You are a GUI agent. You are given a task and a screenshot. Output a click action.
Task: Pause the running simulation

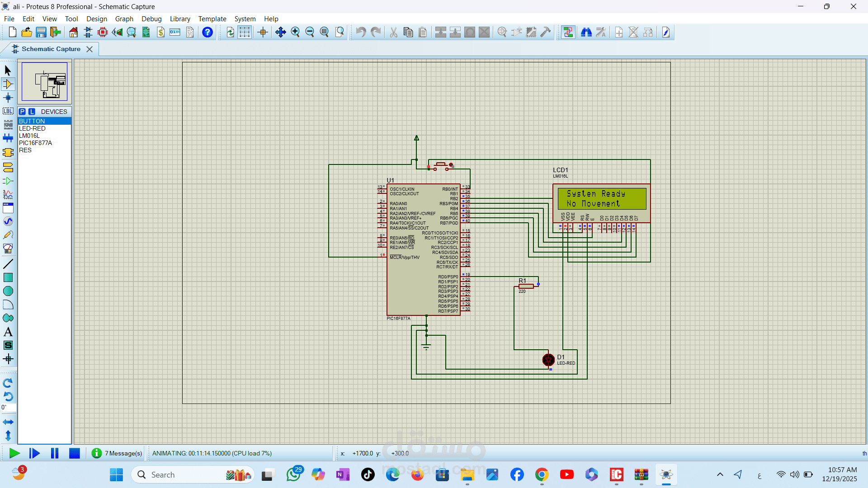click(54, 453)
